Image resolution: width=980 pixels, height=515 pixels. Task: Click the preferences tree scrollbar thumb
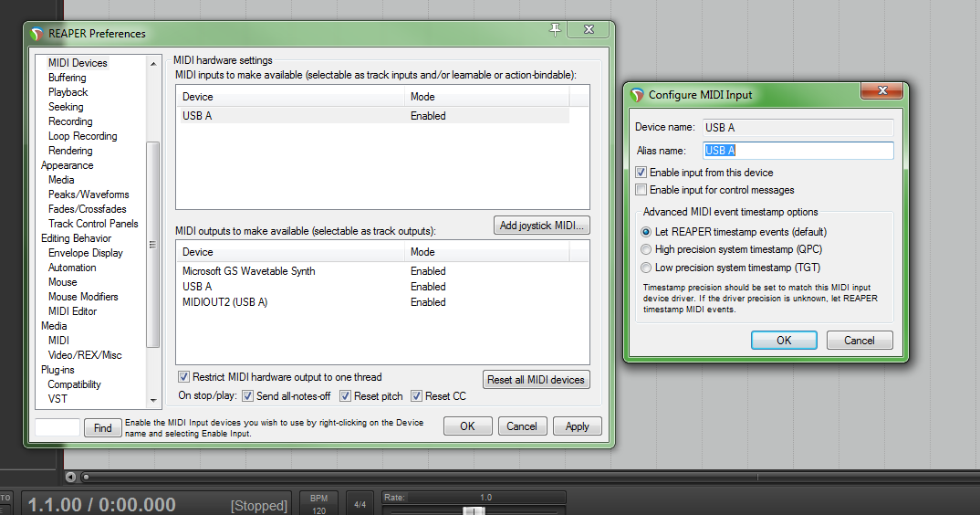pyautogui.click(x=152, y=245)
